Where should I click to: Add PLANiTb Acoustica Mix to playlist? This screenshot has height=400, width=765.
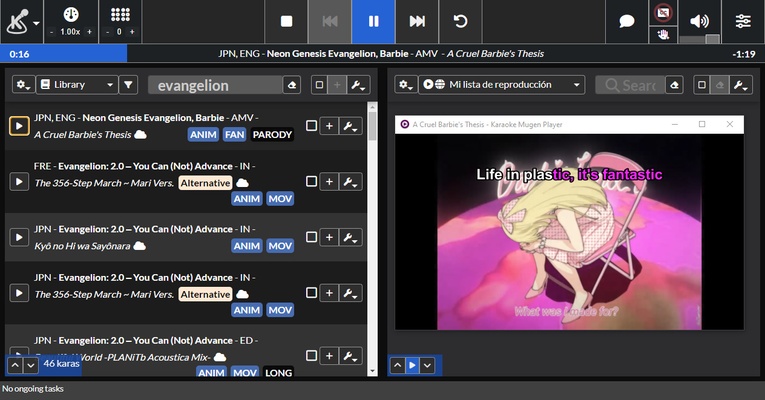click(329, 356)
